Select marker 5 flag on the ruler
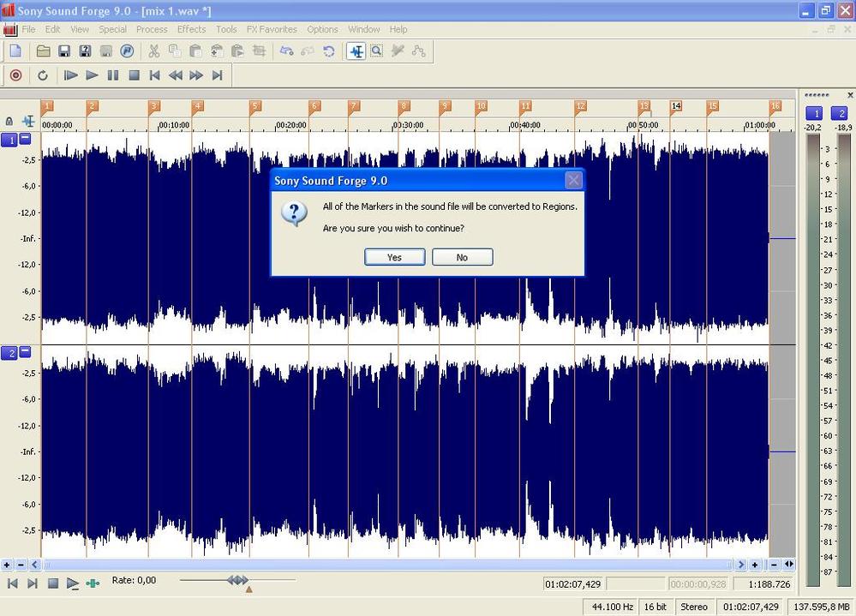Image resolution: width=856 pixels, height=616 pixels. pos(255,106)
